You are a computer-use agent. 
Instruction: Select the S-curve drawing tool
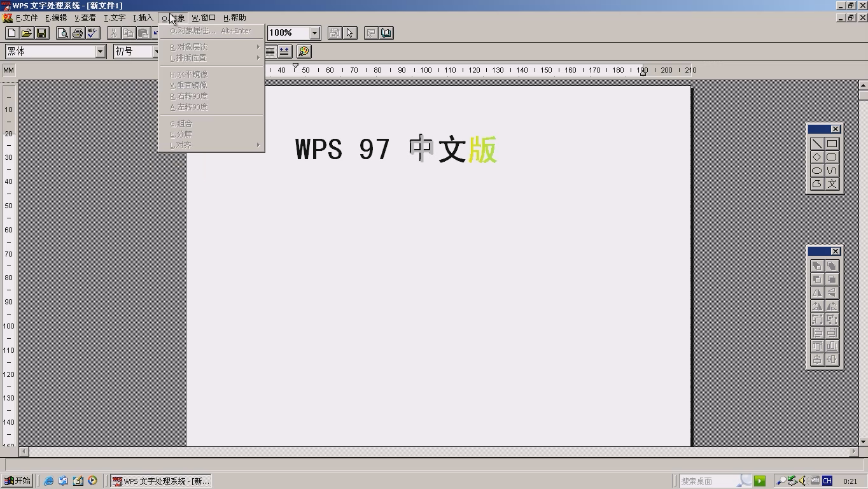[832, 171]
